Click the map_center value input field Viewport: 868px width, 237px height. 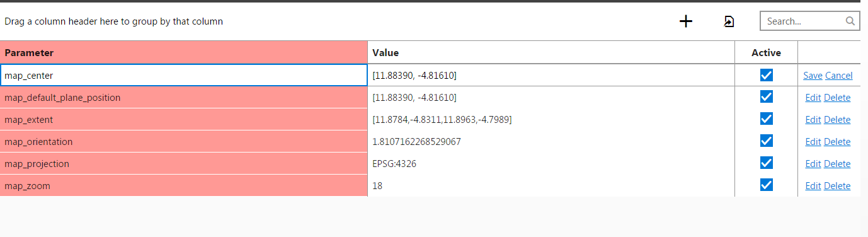tap(551, 76)
